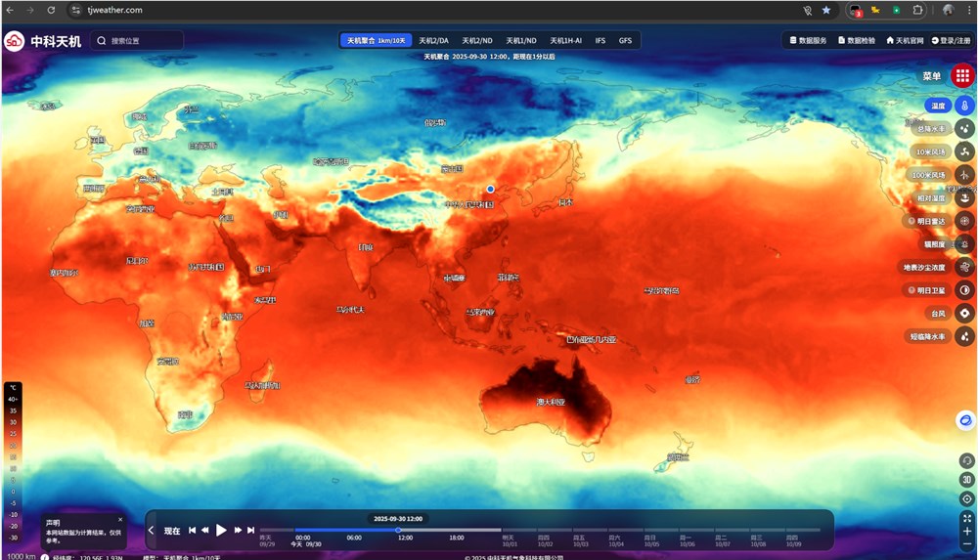Viewport: 978px width, 560px height.
Task: Play the forecast animation
Action: [x=221, y=531]
